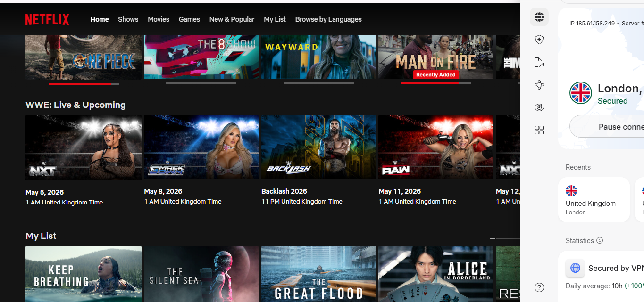Image resolution: width=644 pixels, height=302 pixels.
Task: Open the Games menu item
Action: pos(189,19)
